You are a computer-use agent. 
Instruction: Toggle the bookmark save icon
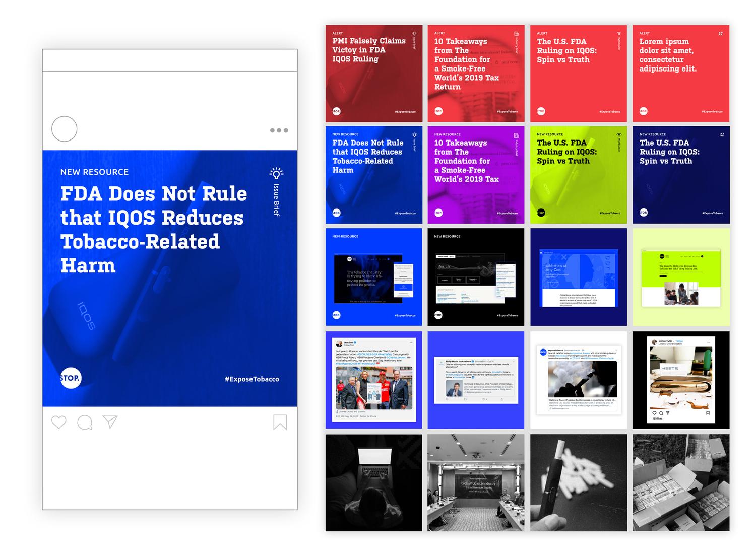tap(280, 422)
